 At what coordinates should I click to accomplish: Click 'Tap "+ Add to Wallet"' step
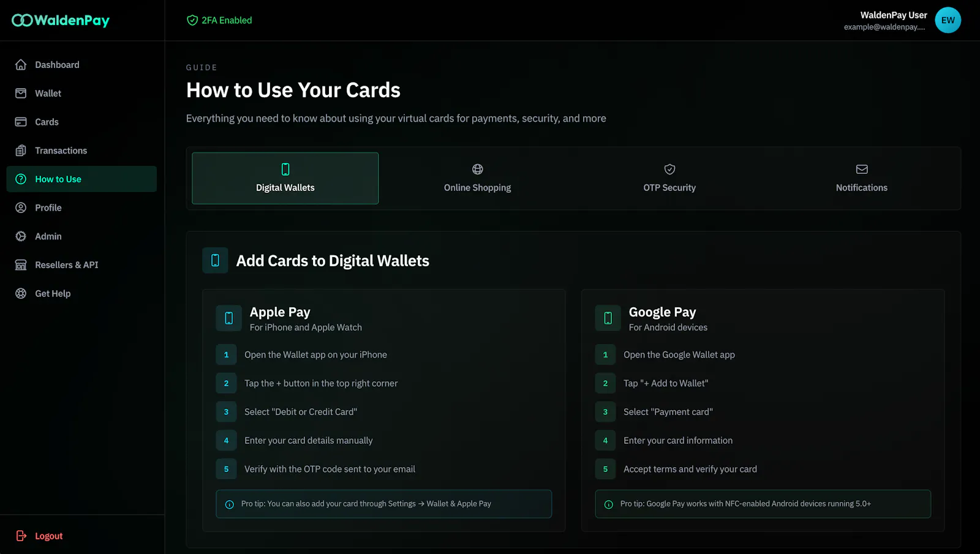pyautogui.click(x=666, y=383)
